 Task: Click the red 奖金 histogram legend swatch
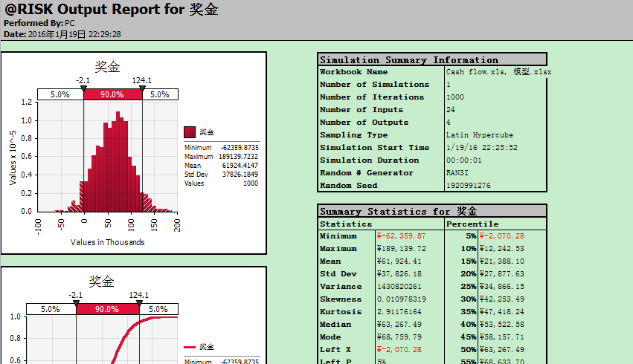pos(190,132)
